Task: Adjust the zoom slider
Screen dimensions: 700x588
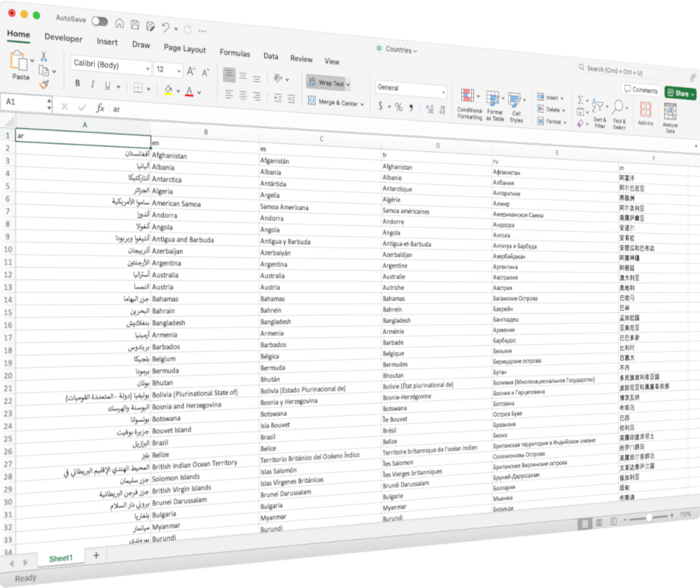Action: click(x=649, y=517)
